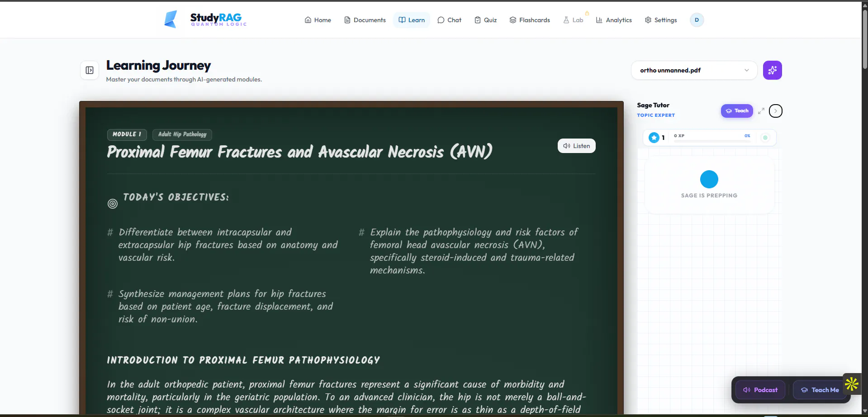Click the blue star level badge
868x417 pixels.
click(x=654, y=138)
